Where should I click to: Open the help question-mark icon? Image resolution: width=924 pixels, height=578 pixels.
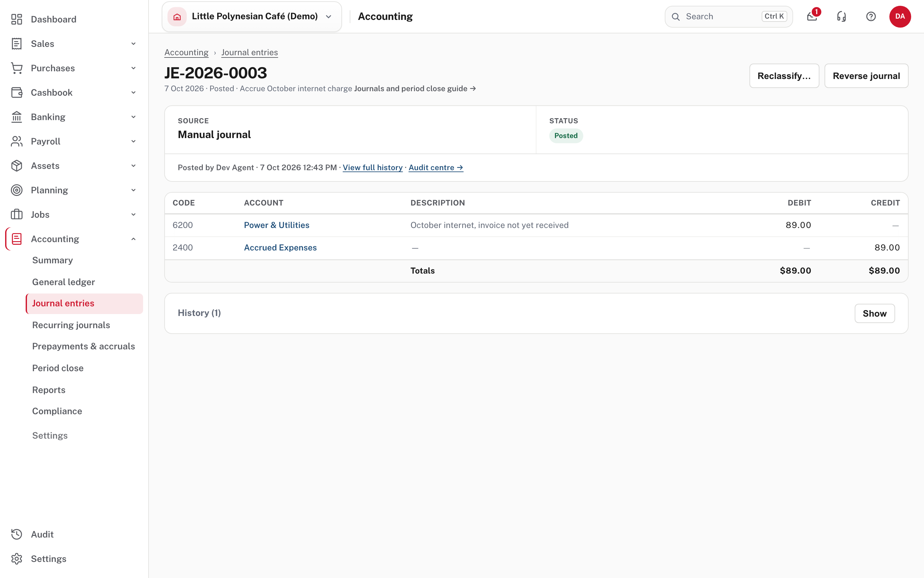coord(871,16)
